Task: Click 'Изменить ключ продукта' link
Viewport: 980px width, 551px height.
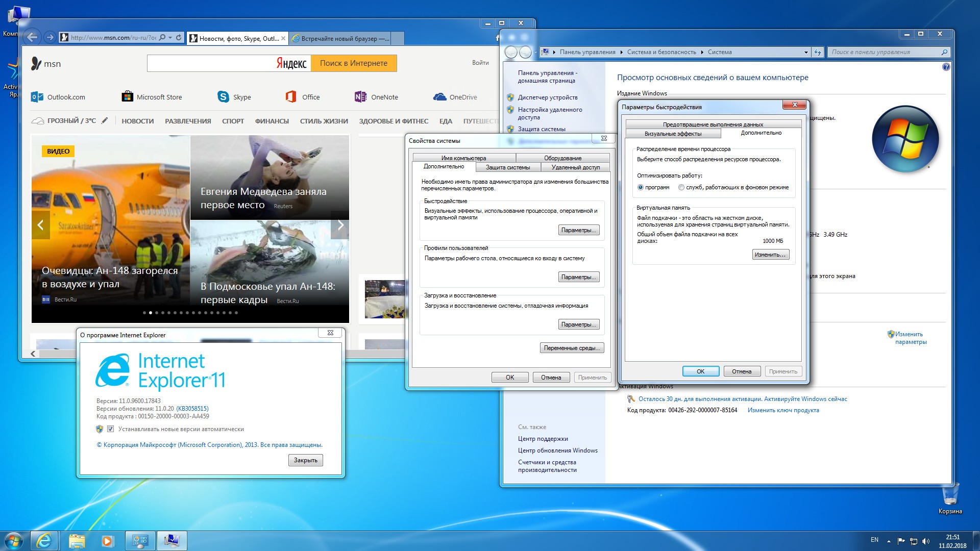Action: tap(783, 410)
